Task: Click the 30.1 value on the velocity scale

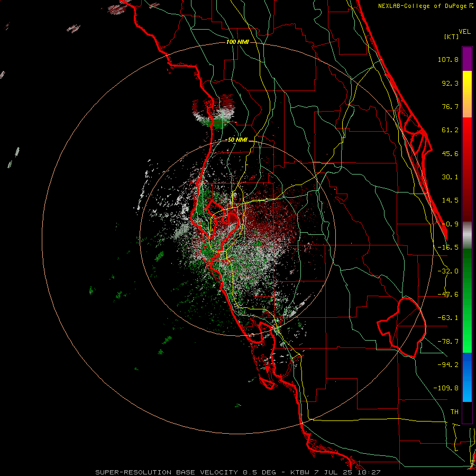Action: [x=450, y=177]
